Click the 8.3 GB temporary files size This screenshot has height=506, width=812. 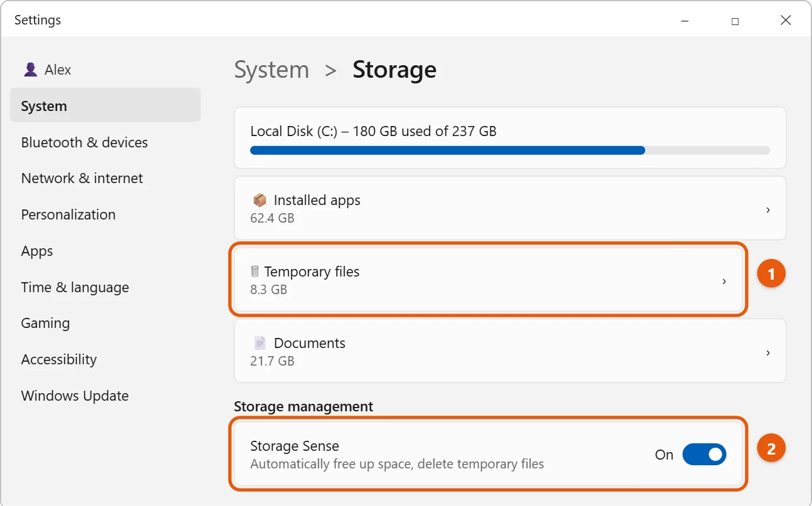tap(268, 290)
